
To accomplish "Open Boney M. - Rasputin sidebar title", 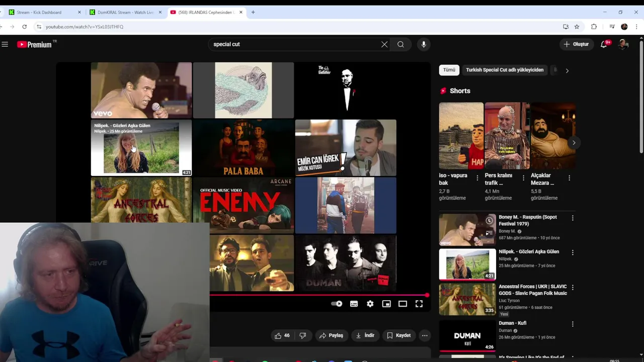I will click(x=528, y=220).
